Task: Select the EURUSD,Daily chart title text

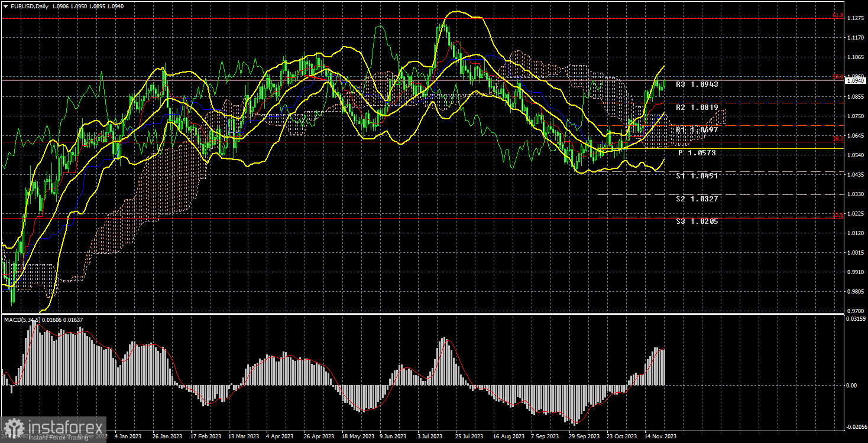Action: (x=28, y=6)
